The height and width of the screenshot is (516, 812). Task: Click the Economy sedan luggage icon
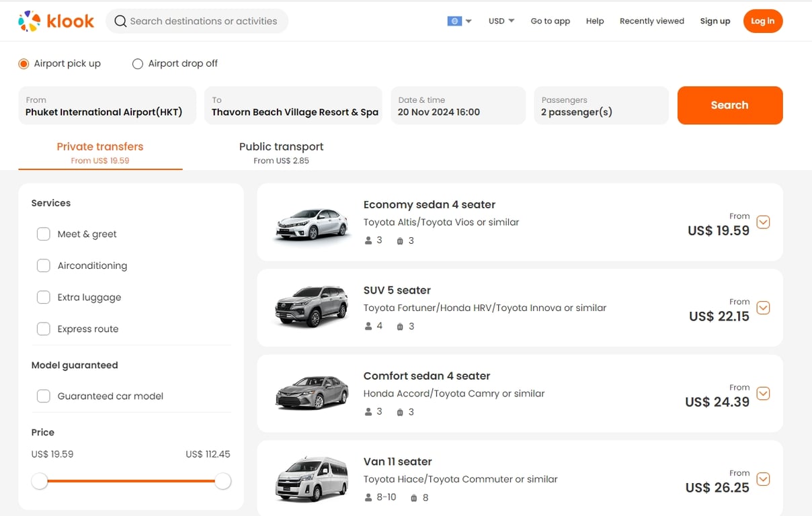coord(400,241)
